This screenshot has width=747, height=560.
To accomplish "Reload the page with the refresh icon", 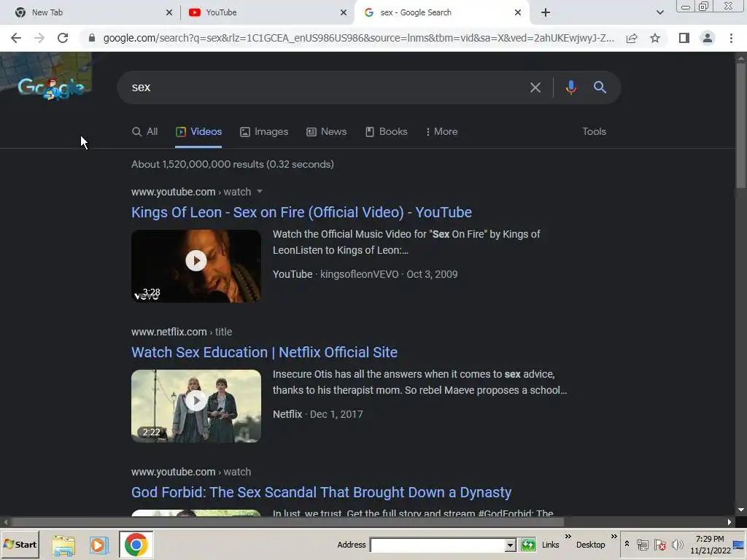I will (x=63, y=38).
